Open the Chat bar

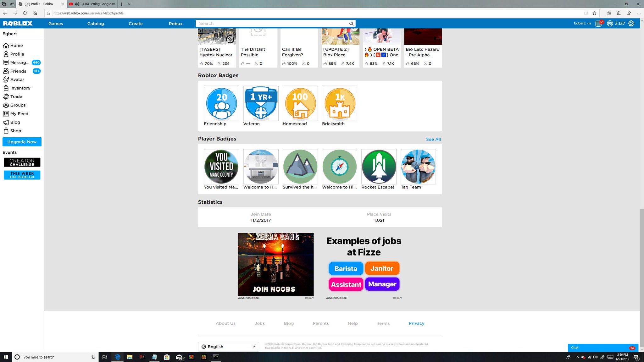(x=603, y=348)
